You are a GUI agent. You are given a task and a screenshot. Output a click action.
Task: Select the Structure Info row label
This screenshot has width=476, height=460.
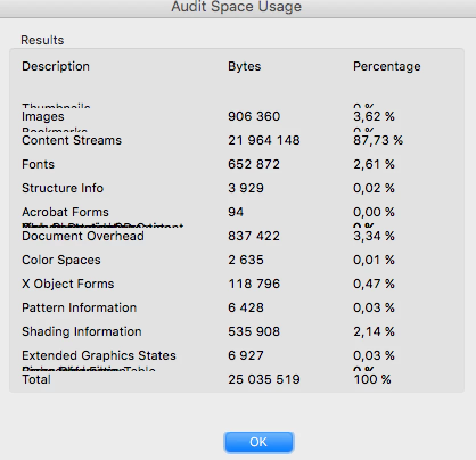click(x=63, y=188)
